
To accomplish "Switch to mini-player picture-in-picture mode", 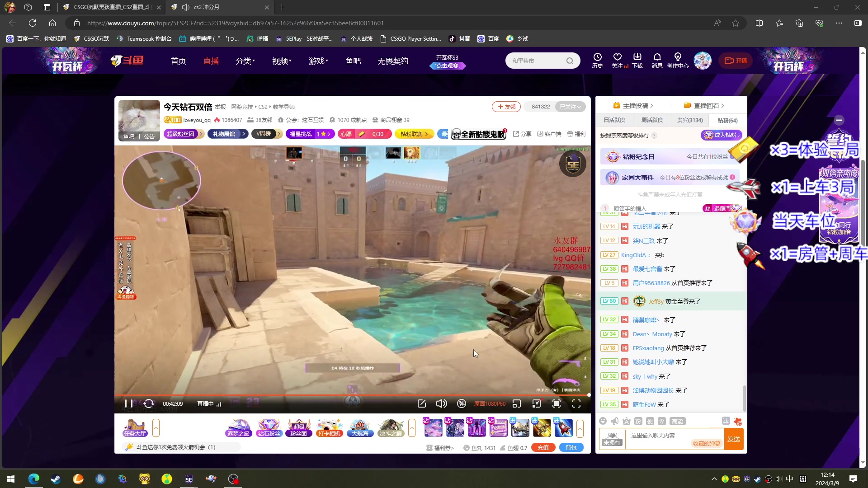I will tap(517, 404).
